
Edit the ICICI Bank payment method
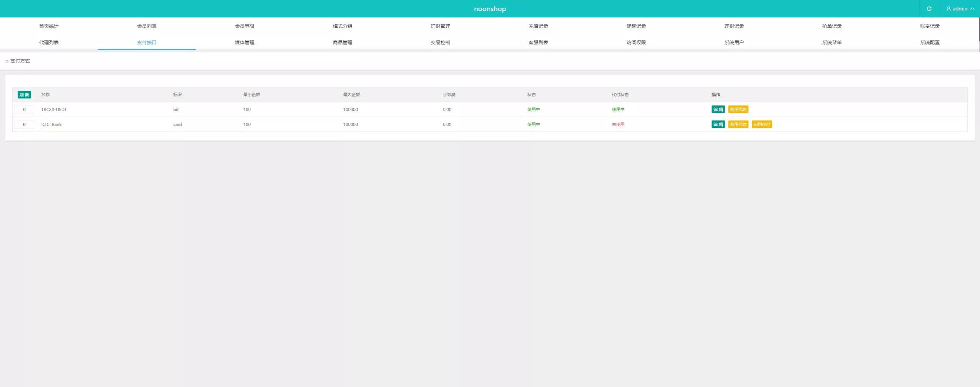pyautogui.click(x=718, y=124)
